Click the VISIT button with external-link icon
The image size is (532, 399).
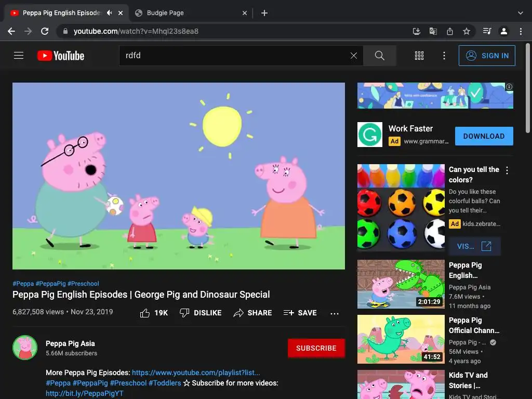474,246
